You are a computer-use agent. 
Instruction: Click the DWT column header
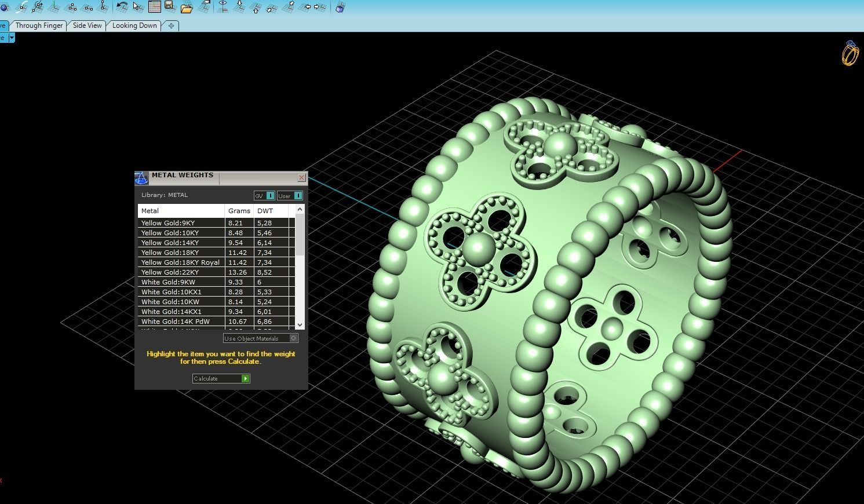pos(271,211)
